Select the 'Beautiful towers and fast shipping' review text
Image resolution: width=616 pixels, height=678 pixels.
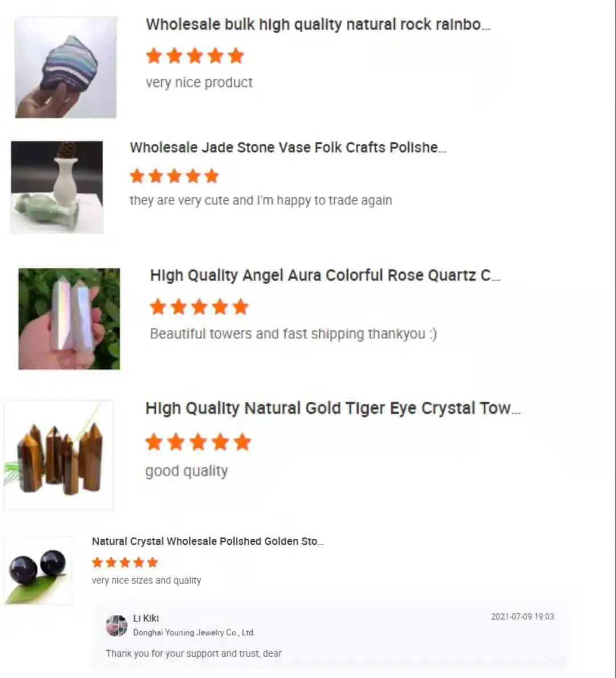pyautogui.click(x=294, y=334)
